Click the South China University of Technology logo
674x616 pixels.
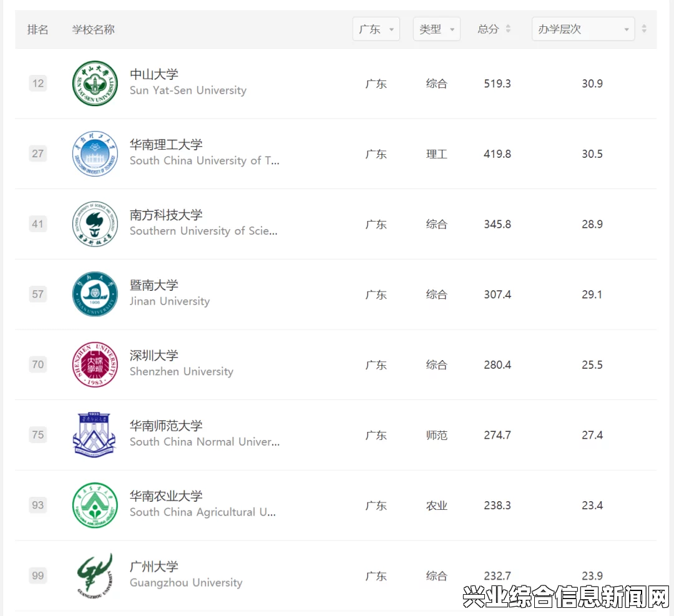95,154
